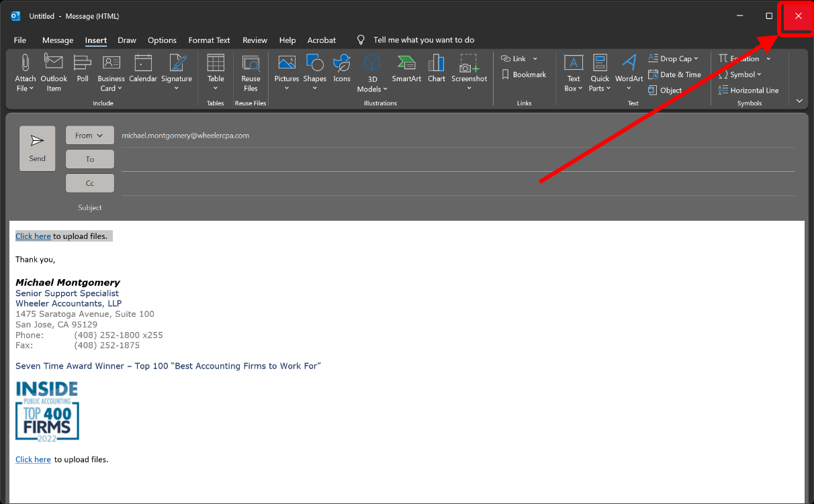The width and height of the screenshot is (814, 504).
Task: Insert an Outlook Item
Action: (54, 72)
